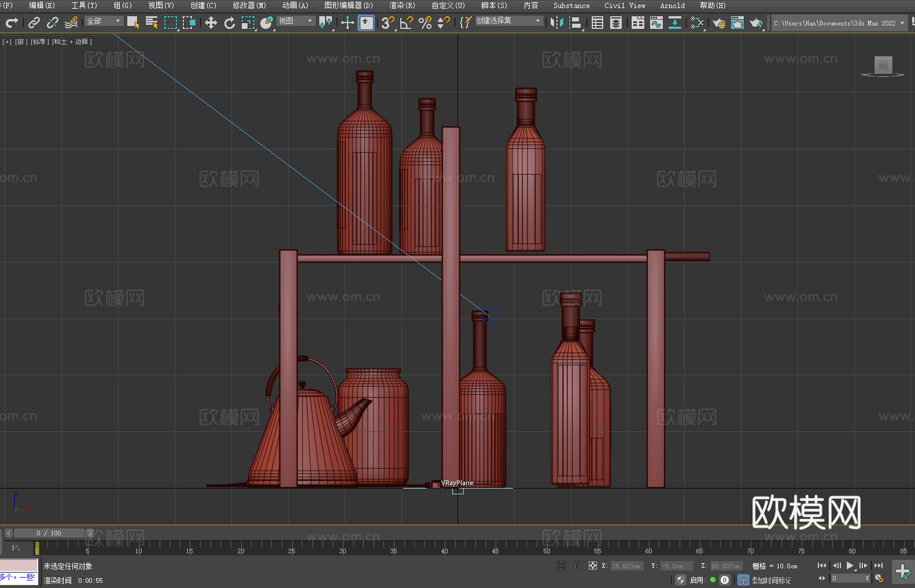Click the Go to End playback button
Screen dimensions: 915x588
(879, 565)
